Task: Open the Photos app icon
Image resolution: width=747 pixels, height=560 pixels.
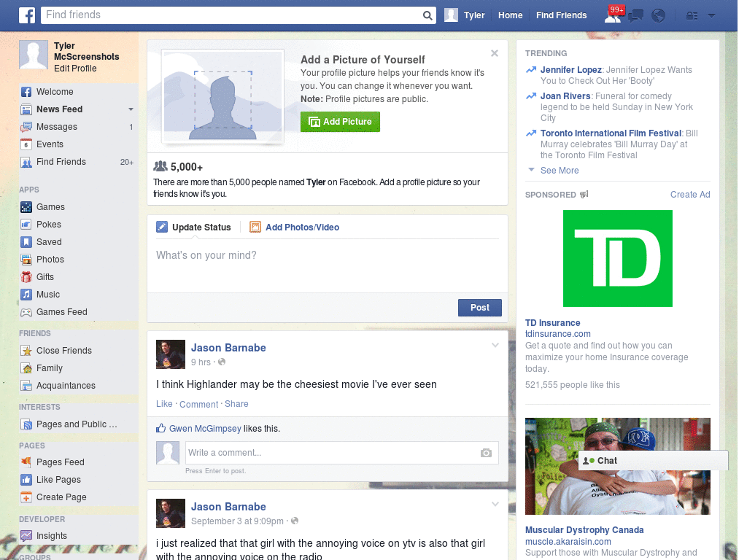Action: click(26, 260)
